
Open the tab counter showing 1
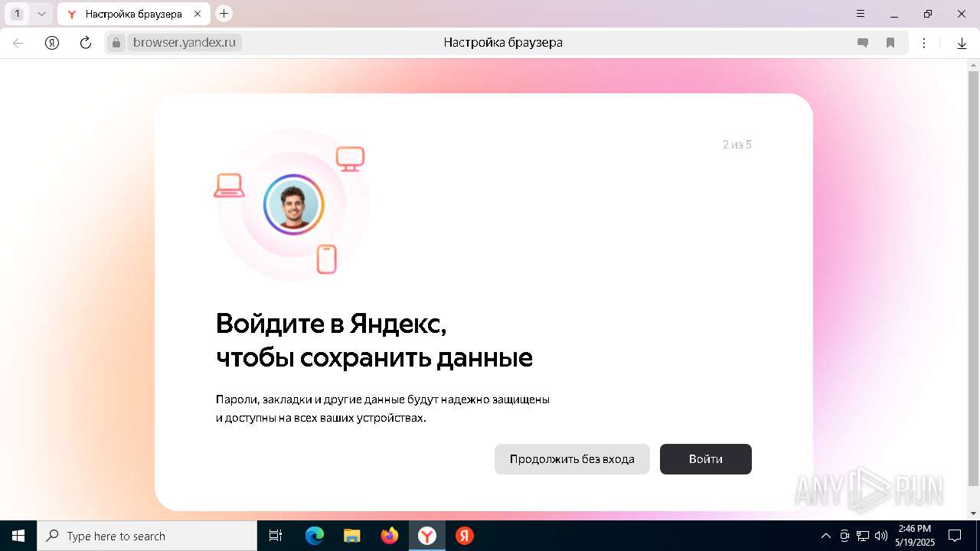pyautogui.click(x=18, y=14)
